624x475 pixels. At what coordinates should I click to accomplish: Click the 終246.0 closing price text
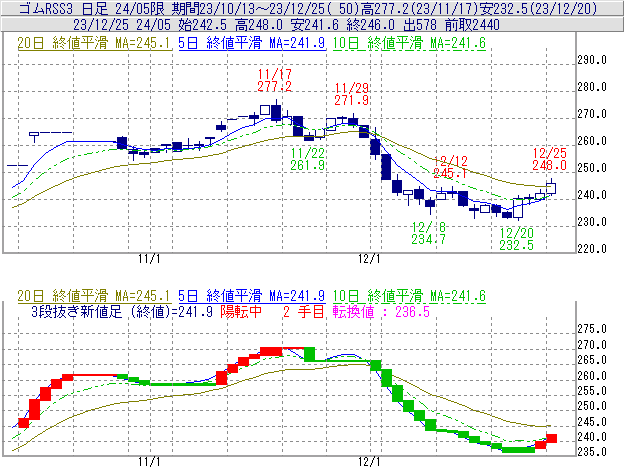[370, 25]
